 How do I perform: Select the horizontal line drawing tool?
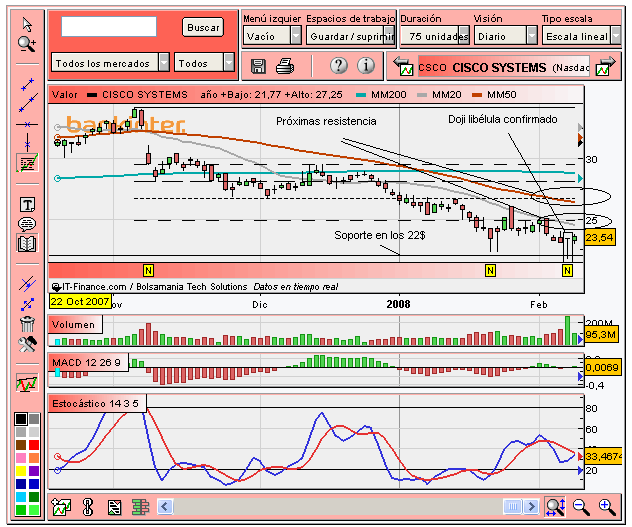tap(27, 125)
